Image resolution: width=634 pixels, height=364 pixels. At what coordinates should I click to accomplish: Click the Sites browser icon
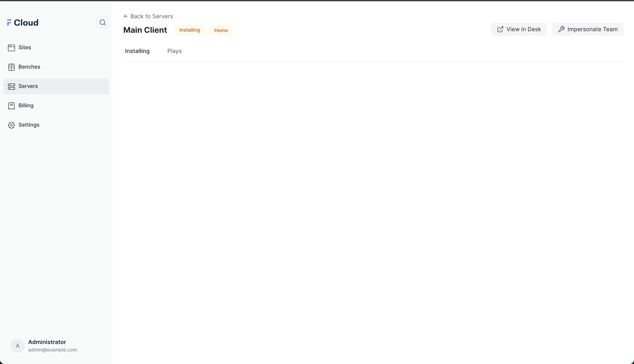click(x=11, y=48)
